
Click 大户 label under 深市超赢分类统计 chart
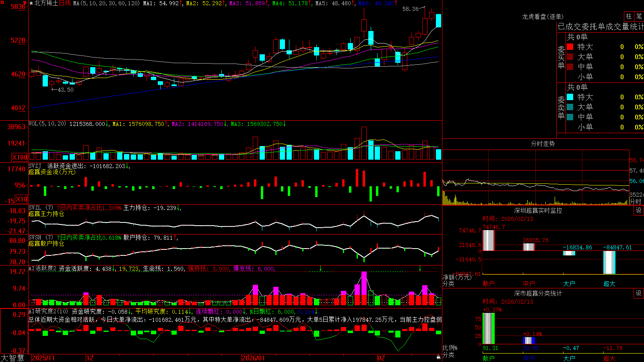click(569, 358)
